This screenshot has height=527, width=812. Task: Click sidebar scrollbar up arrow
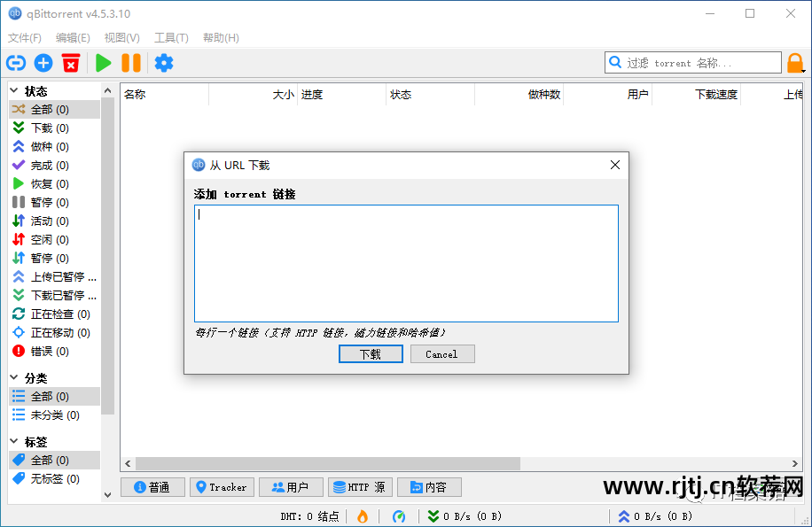pos(108,90)
